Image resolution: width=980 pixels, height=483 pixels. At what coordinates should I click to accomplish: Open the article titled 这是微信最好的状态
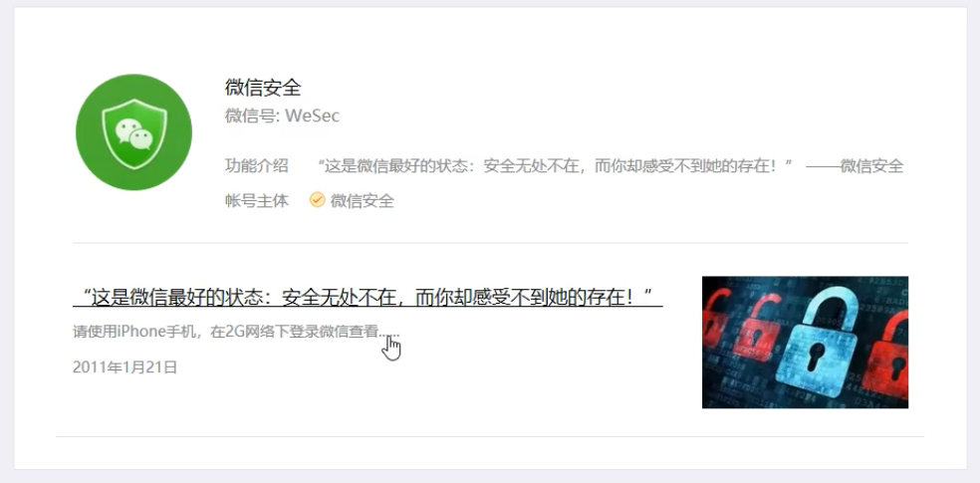(367, 298)
